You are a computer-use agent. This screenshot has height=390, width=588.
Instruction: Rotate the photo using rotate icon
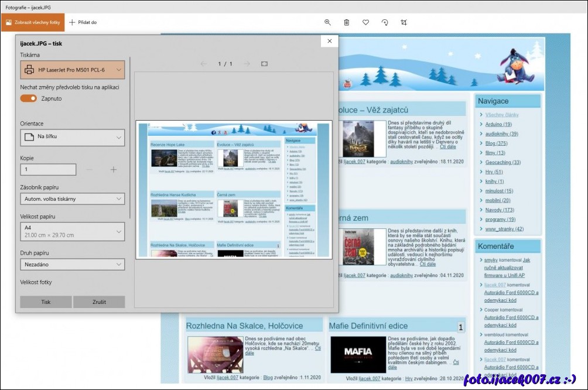(385, 22)
